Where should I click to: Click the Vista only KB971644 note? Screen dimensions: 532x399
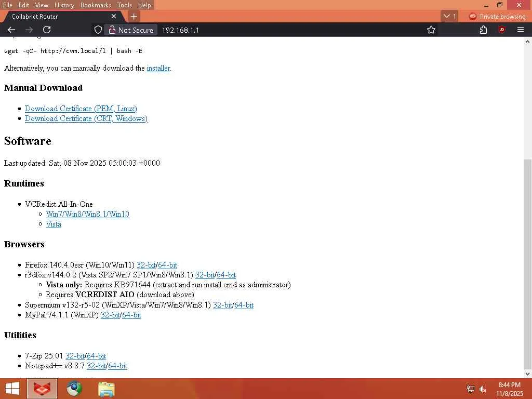click(x=168, y=285)
